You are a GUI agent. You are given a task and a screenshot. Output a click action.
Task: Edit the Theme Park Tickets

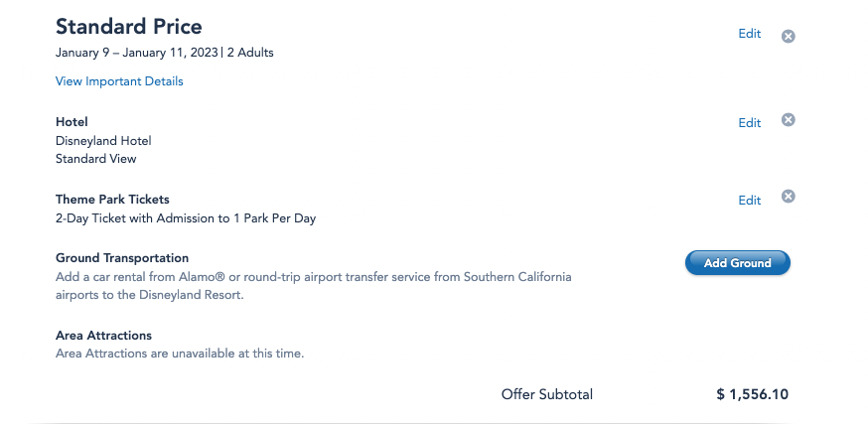[749, 201]
